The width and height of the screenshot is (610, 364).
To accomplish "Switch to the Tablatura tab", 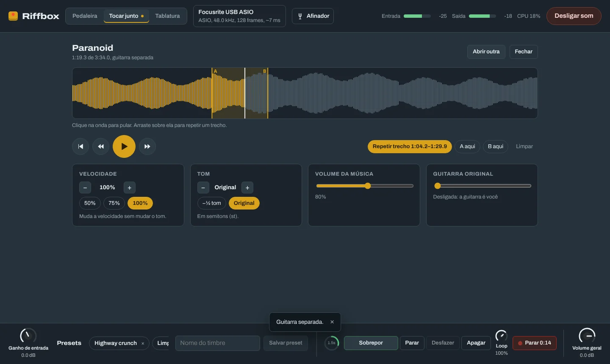I will tap(167, 16).
